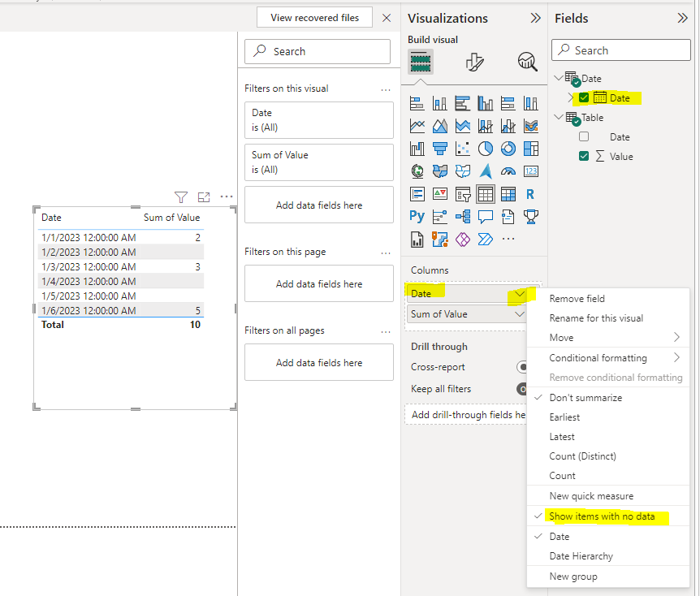Select the Python visual
The image size is (700, 596).
click(x=417, y=217)
